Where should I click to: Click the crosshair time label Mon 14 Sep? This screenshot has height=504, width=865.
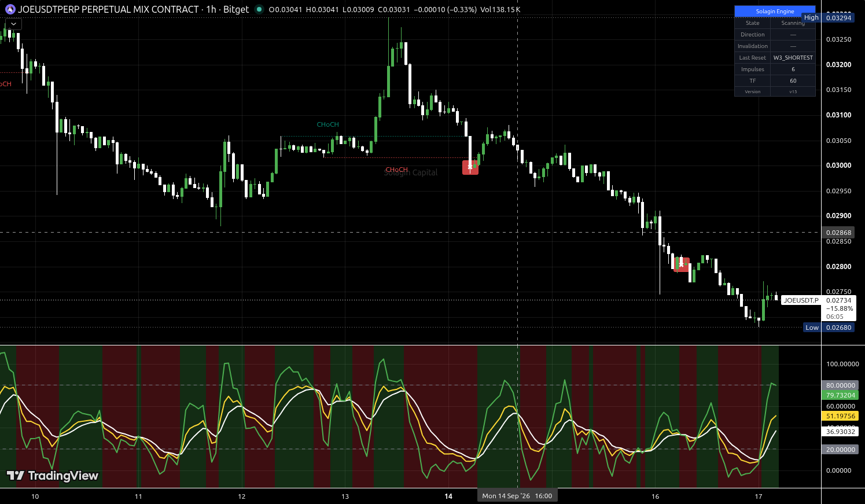(517, 496)
